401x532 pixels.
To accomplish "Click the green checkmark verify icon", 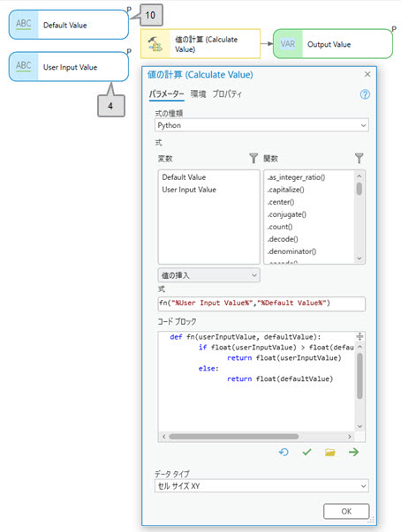I will 307,452.
